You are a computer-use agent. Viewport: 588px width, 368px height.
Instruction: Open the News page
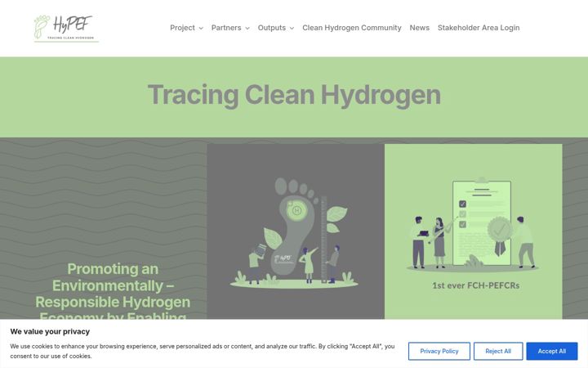pyautogui.click(x=419, y=28)
